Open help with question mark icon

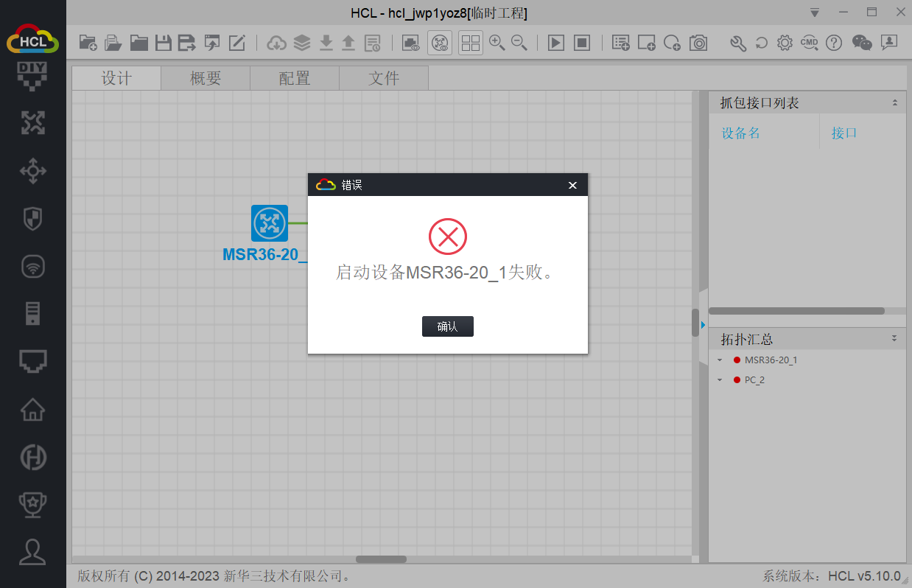point(834,43)
